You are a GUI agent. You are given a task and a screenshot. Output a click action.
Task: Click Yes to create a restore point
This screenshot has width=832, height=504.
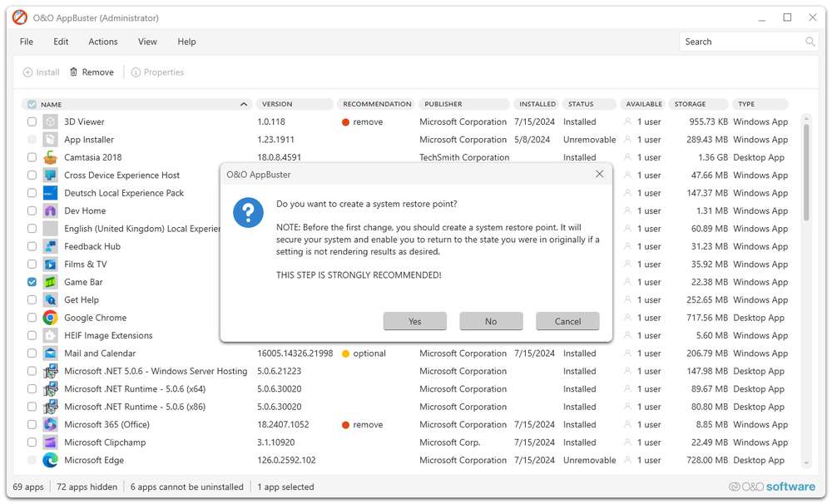(x=415, y=322)
